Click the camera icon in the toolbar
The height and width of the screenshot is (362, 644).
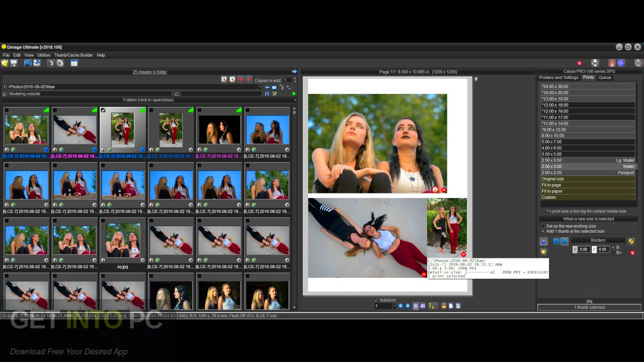pos(28,63)
